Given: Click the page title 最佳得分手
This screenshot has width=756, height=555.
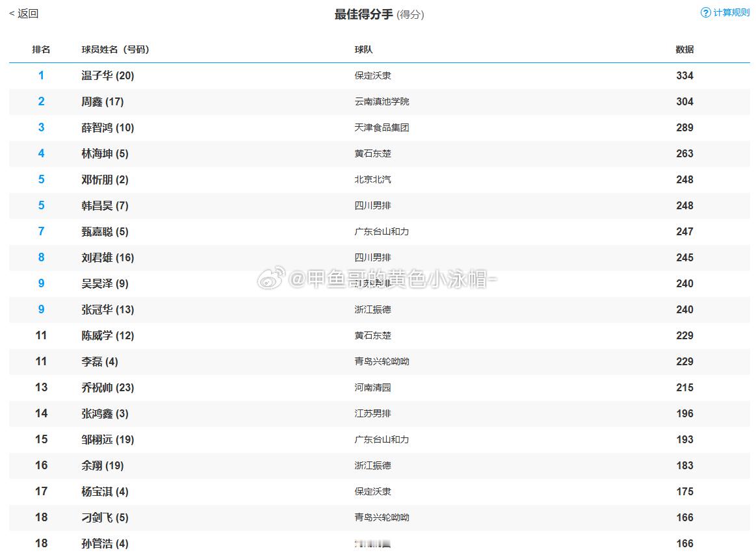Looking at the screenshot, I should coord(363,14).
